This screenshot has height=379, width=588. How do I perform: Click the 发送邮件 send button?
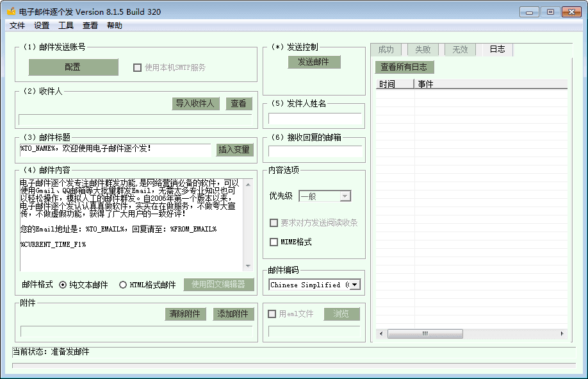coord(314,62)
